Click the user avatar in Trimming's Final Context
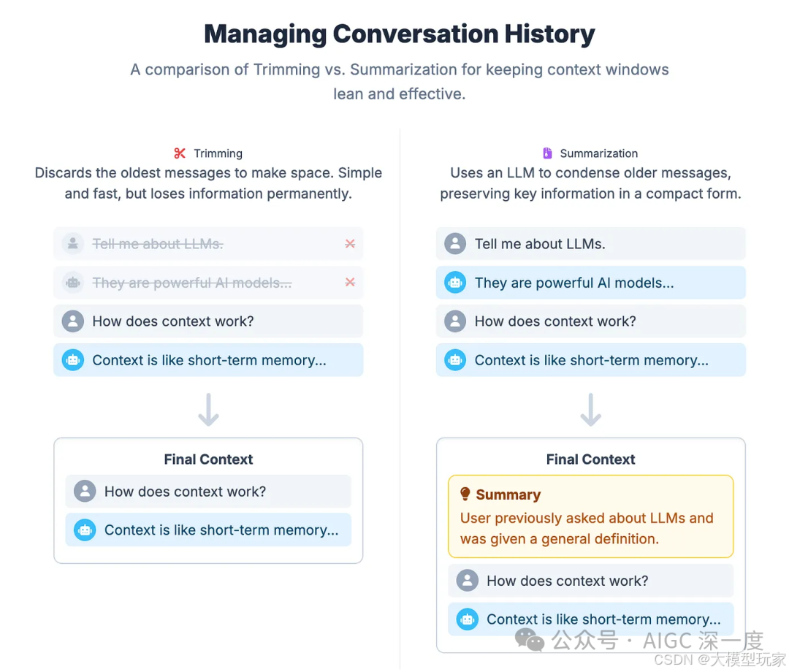789x672 pixels. (x=85, y=491)
